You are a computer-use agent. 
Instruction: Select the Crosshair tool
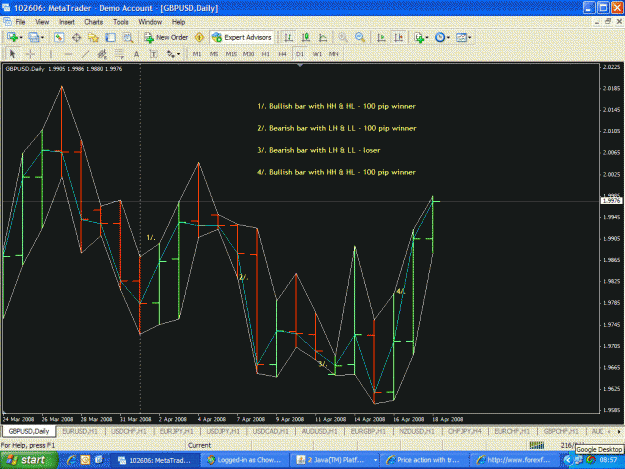click(30, 54)
